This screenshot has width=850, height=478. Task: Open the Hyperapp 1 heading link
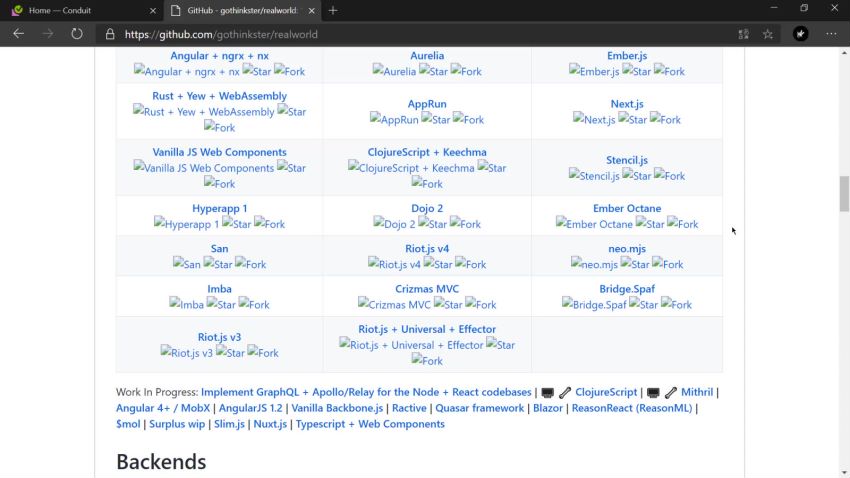[219, 208]
